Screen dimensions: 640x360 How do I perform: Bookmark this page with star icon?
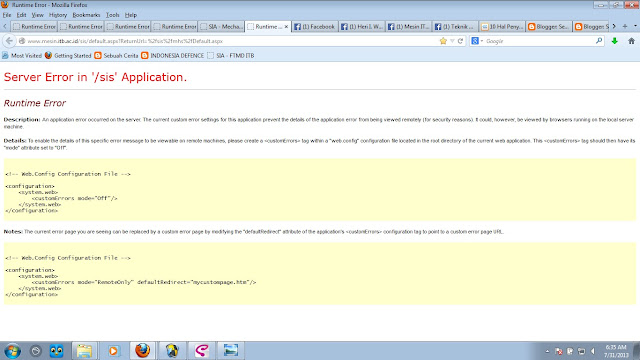443,41
